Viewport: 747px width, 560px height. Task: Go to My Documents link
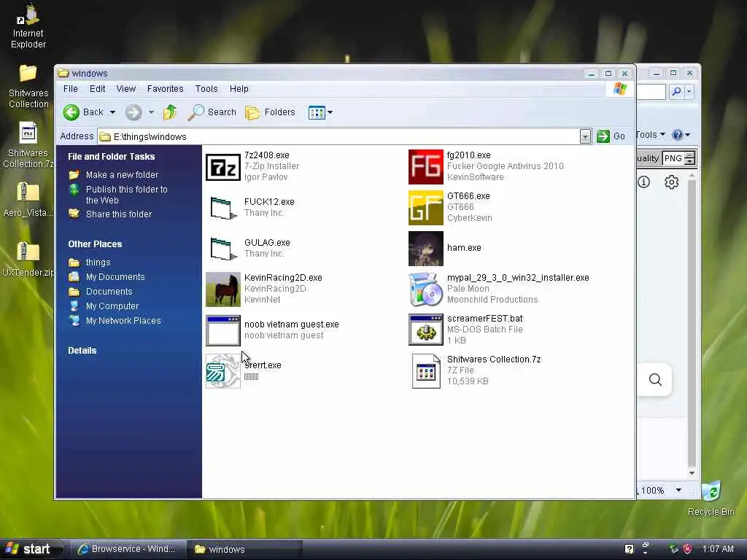(x=115, y=276)
